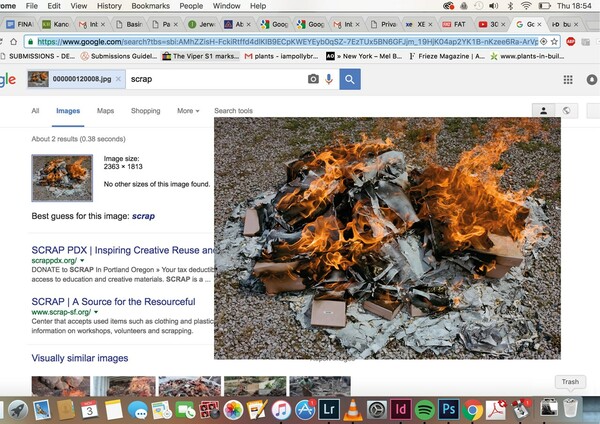Launch InDesign from the dock
The width and height of the screenshot is (600, 424).
coord(401,410)
